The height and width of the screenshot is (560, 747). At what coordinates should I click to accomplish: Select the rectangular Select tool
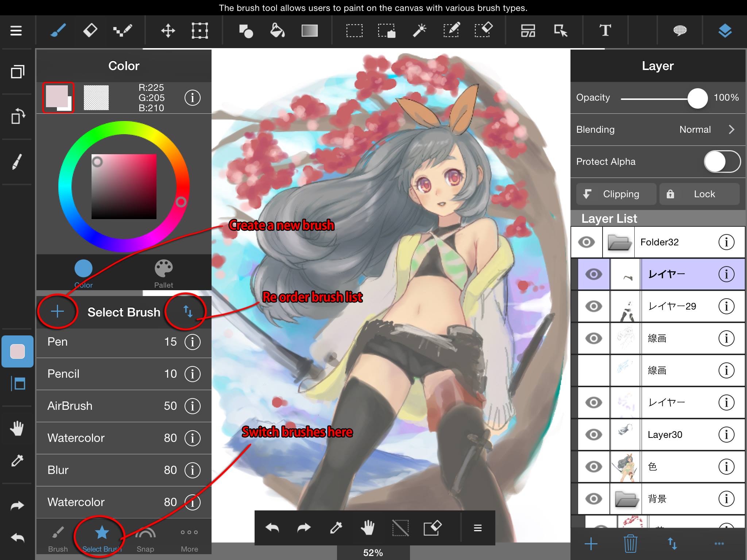click(354, 31)
